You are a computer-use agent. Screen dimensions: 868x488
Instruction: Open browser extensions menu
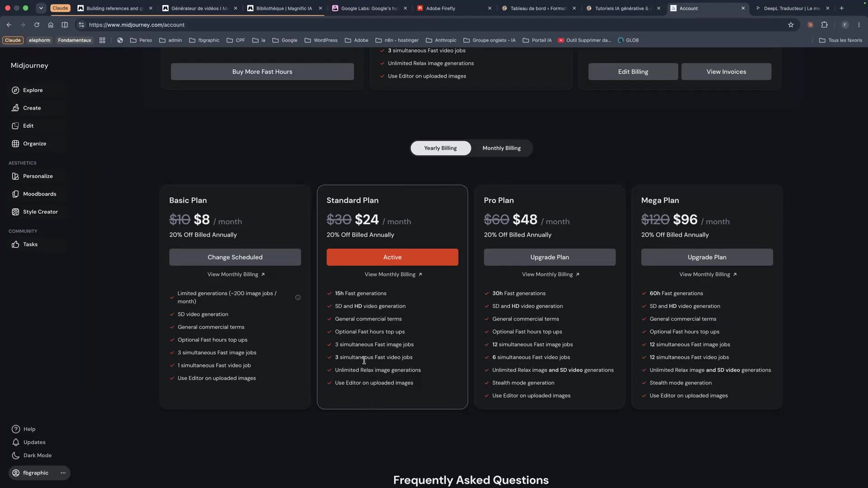pyautogui.click(x=825, y=25)
